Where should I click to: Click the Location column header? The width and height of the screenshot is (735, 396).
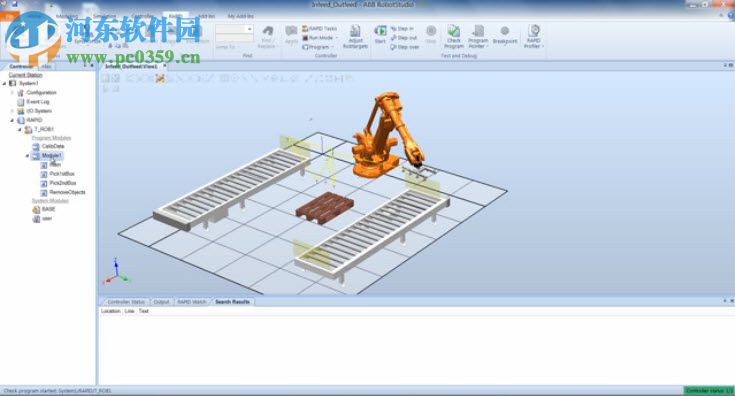111,311
